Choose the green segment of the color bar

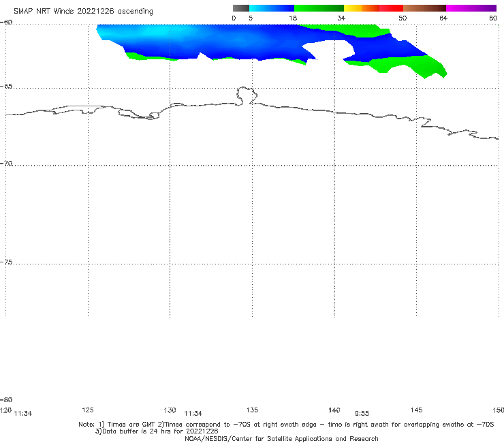319,8
